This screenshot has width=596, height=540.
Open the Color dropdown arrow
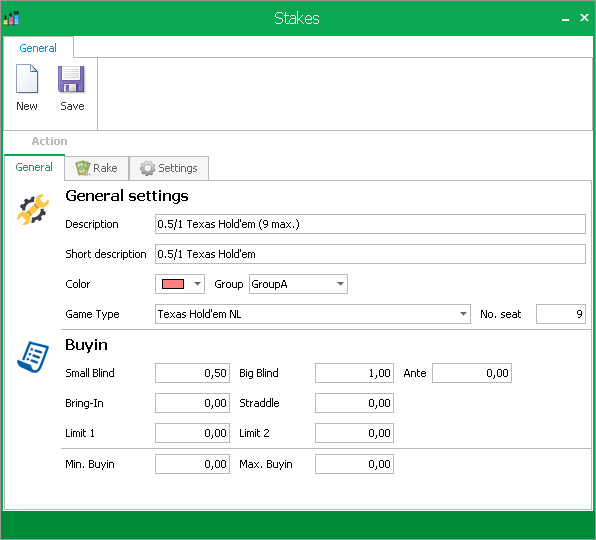point(197,284)
